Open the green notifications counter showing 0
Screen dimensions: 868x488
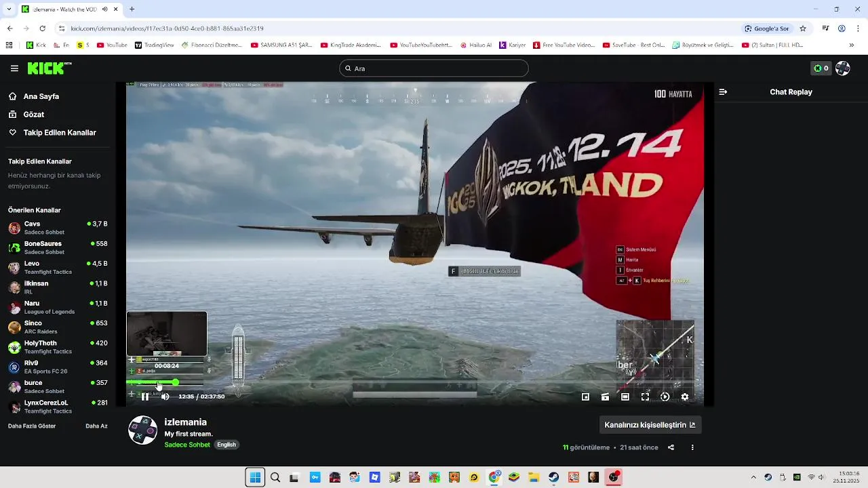click(821, 68)
